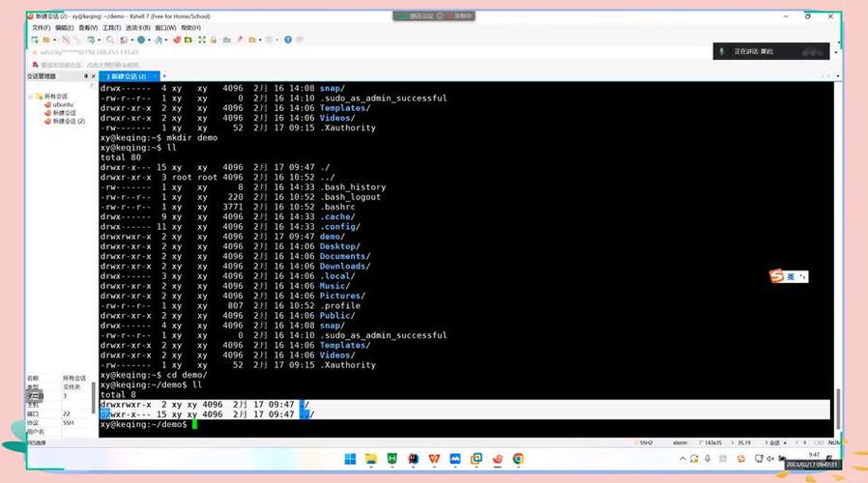Click the globe icon in the Xshell toolbar
Screen dimensions: 868x483
tap(141, 40)
